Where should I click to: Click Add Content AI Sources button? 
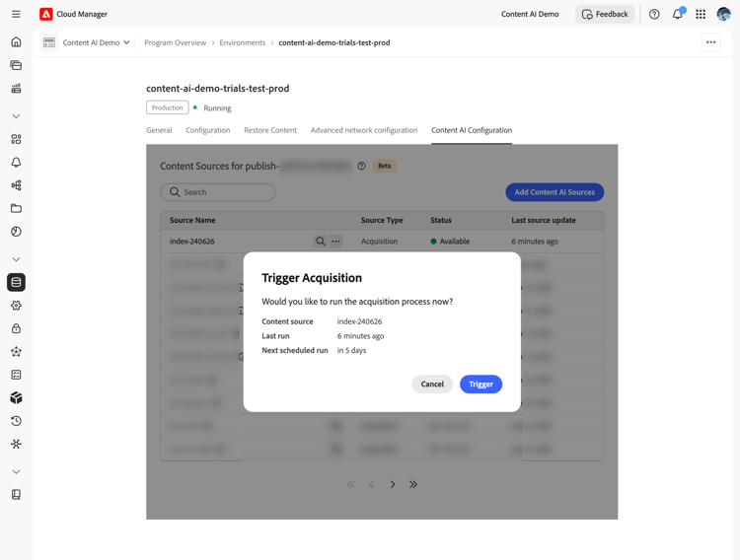click(555, 192)
